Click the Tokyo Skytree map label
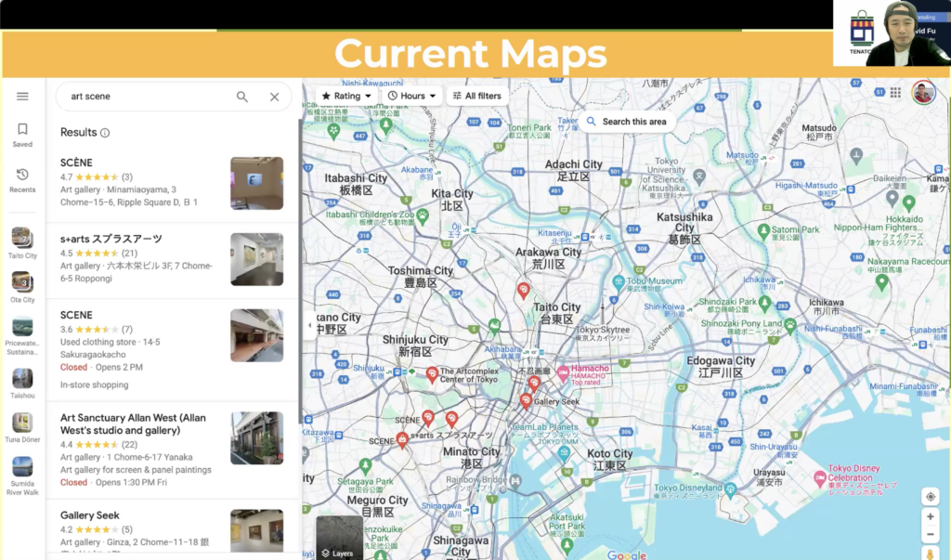Viewport: 951px width, 560px height. [x=603, y=333]
